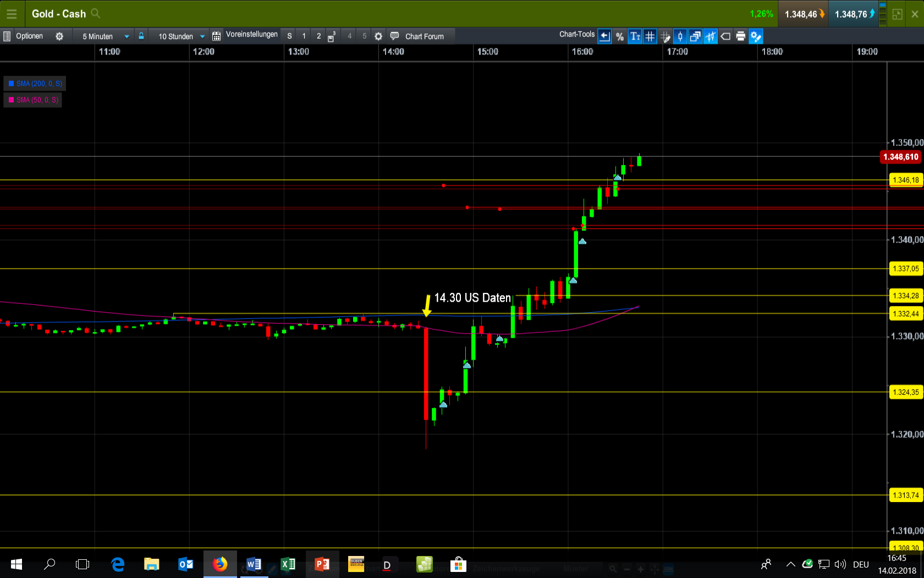Print the chart
This screenshot has width=924, height=578.
point(741,36)
